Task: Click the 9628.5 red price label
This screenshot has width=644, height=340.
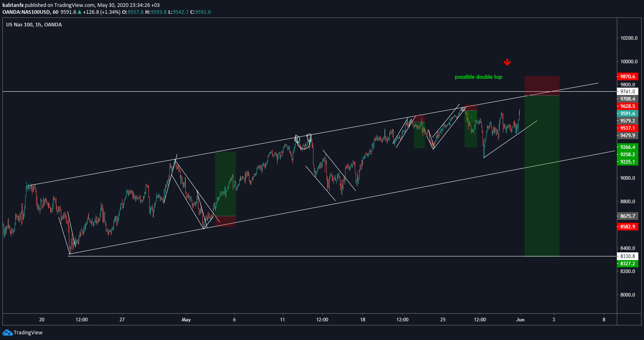Action: 627,106
